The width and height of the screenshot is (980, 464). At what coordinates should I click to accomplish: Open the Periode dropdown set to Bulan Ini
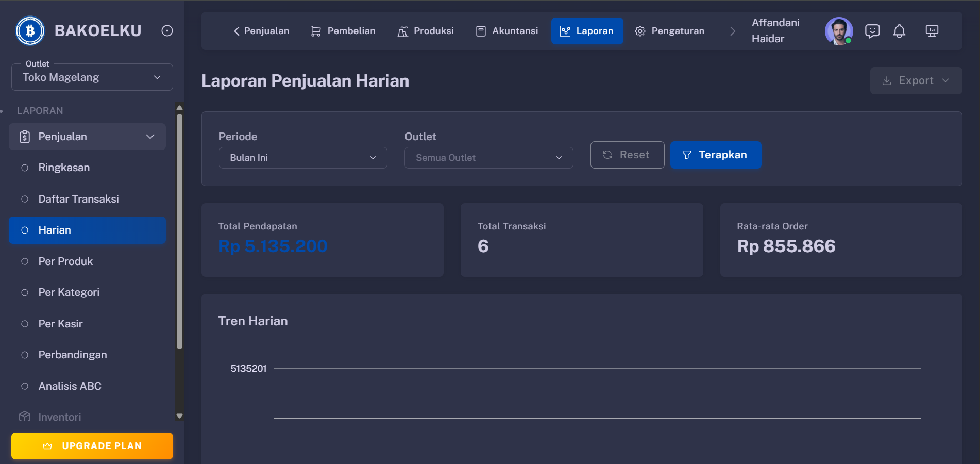(x=302, y=158)
